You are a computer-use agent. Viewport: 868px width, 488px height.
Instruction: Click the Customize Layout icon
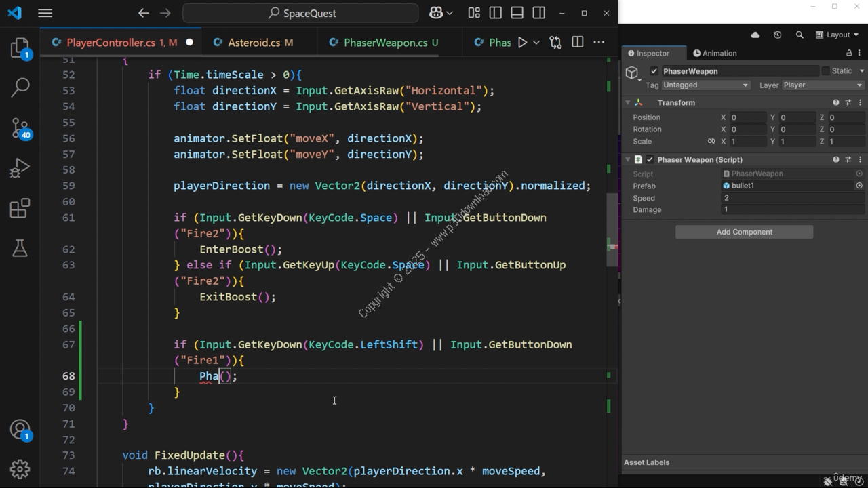click(x=474, y=13)
